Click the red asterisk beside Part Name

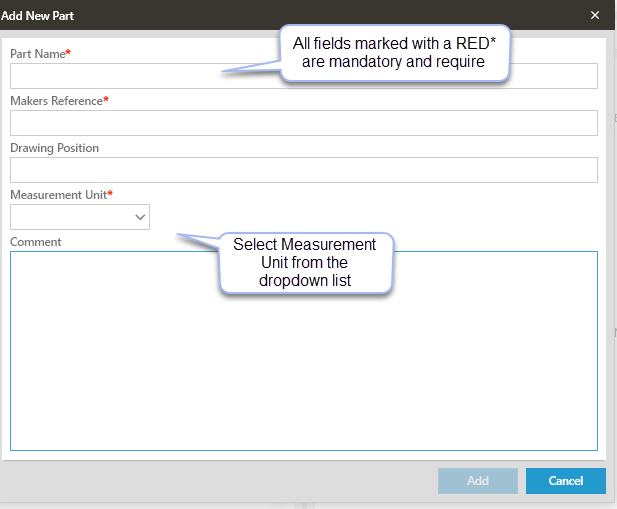coord(68,53)
